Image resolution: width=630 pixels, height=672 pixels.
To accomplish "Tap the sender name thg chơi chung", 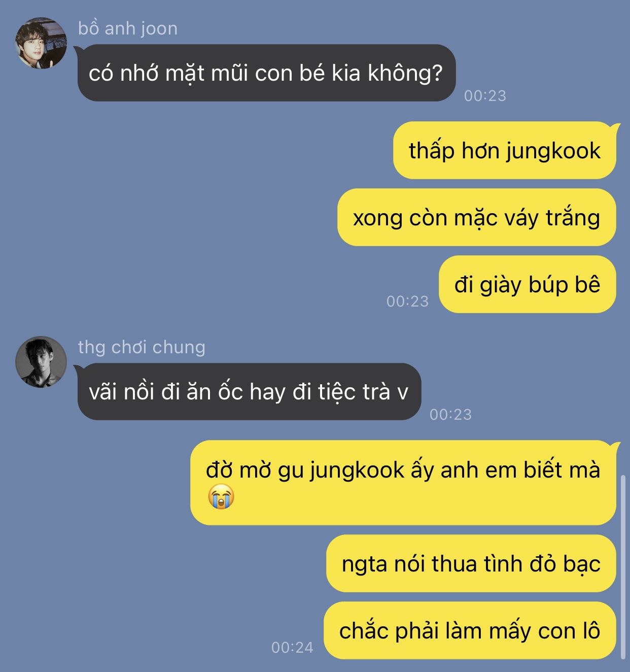I will point(142,347).
